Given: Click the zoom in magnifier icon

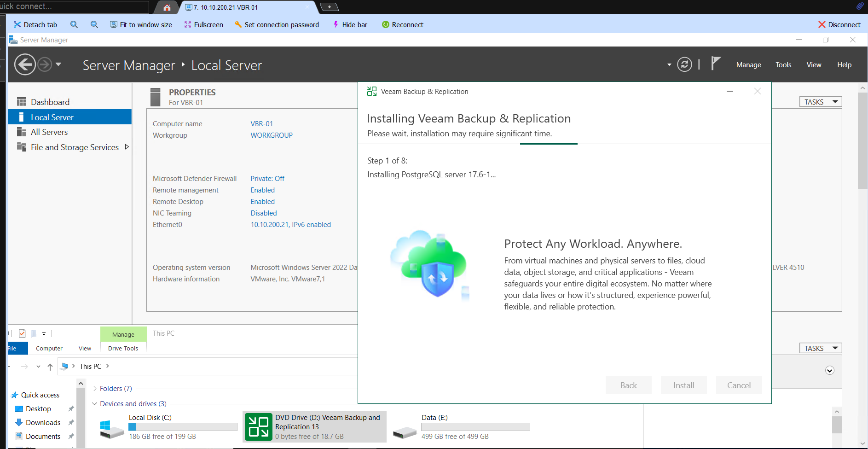Looking at the screenshot, I should click(x=74, y=24).
